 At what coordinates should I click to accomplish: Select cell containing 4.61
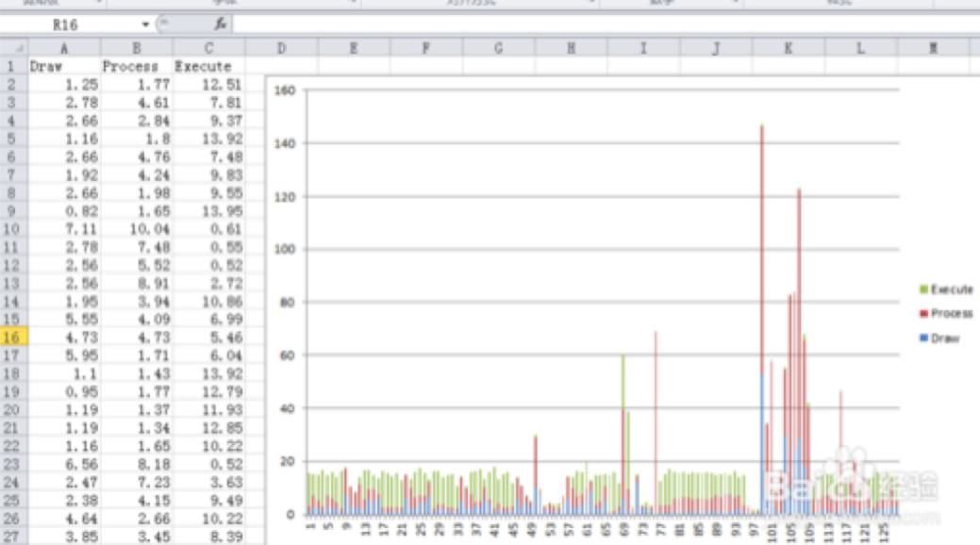point(136,103)
